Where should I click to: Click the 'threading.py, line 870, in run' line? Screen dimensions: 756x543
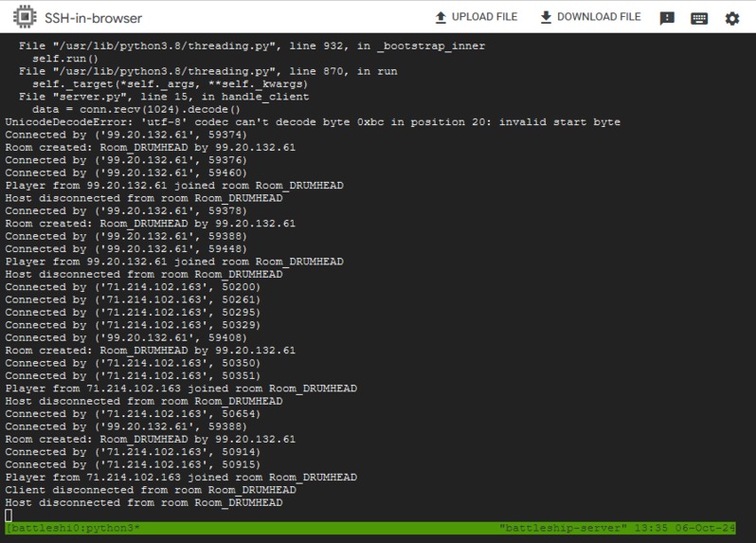click(207, 71)
